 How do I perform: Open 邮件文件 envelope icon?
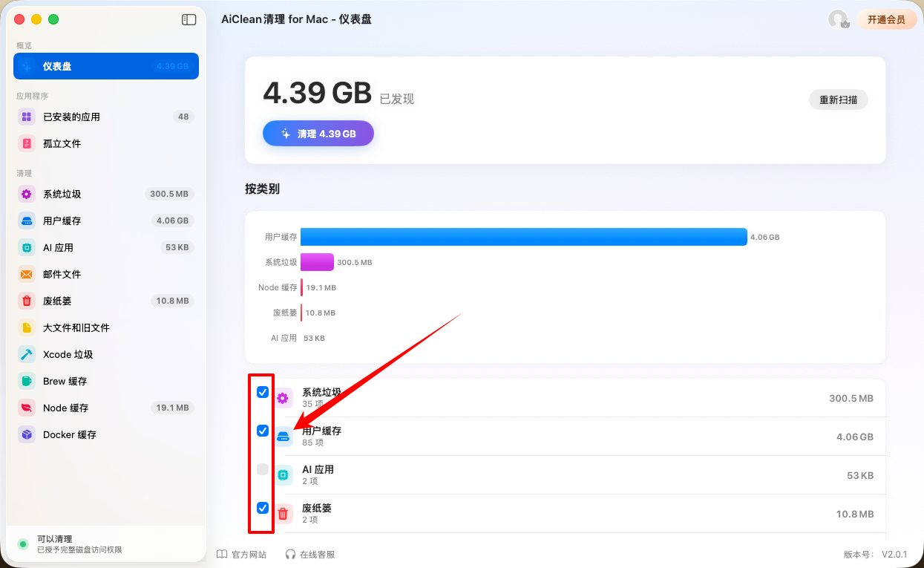27,274
